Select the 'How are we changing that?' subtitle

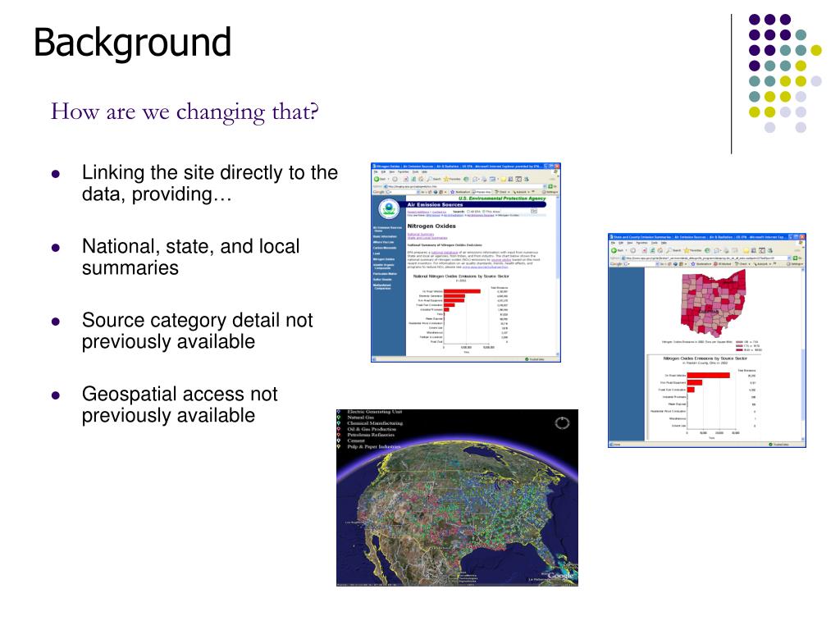[185, 112]
